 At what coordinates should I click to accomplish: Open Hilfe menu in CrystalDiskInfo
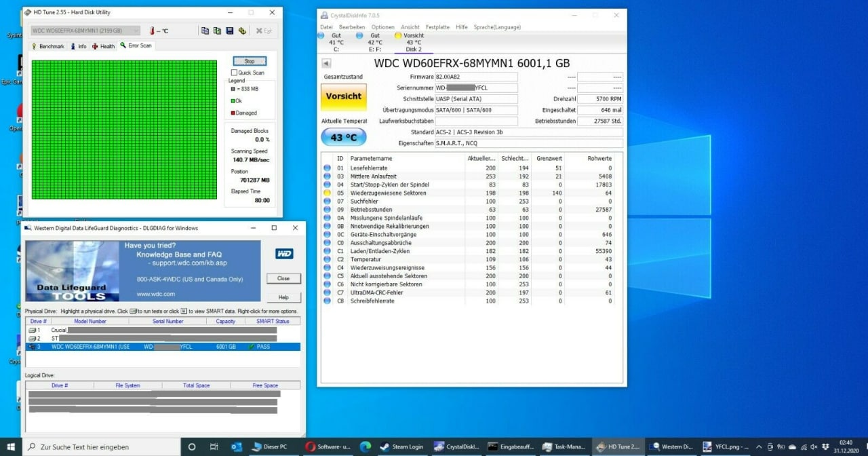click(x=462, y=27)
